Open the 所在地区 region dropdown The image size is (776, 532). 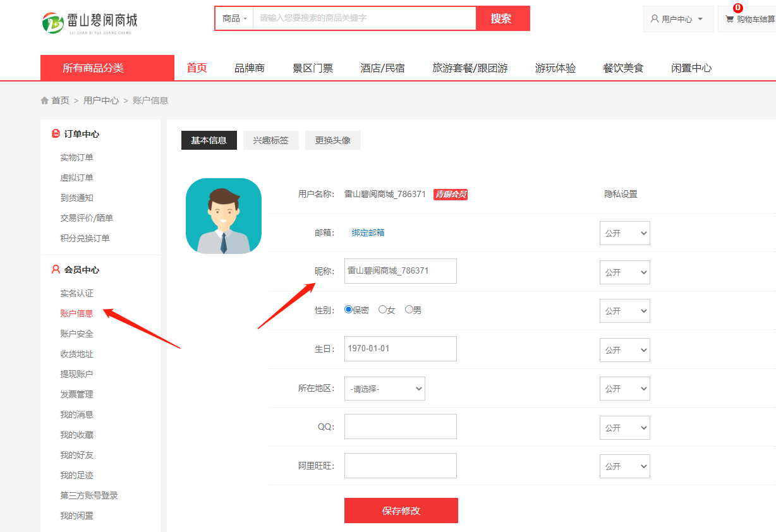[x=384, y=389]
